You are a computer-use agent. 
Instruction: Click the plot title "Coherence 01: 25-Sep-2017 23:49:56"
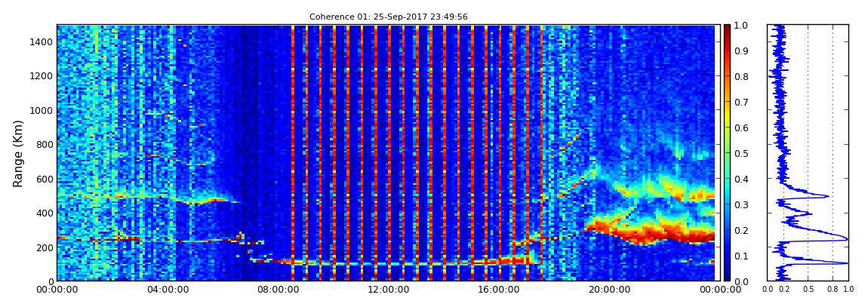388,17
